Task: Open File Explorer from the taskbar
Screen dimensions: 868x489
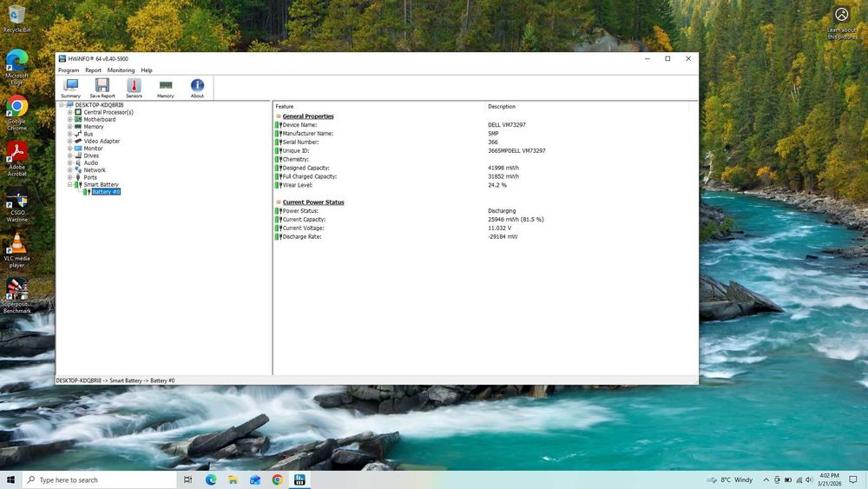Action: [x=233, y=479]
